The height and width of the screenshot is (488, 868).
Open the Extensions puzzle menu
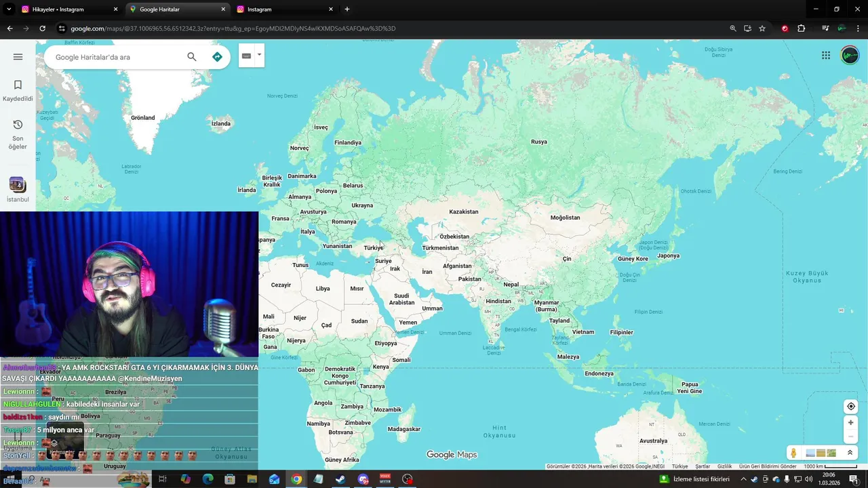pyautogui.click(x=801, y=28)
